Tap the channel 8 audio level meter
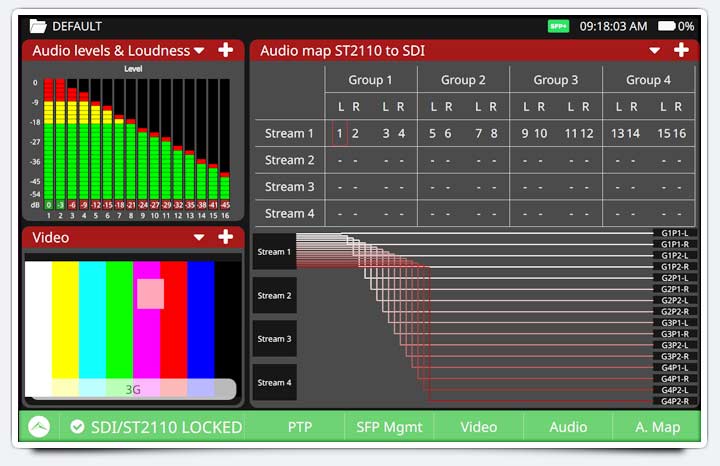The image size is (720, 466). pos(131,140)
